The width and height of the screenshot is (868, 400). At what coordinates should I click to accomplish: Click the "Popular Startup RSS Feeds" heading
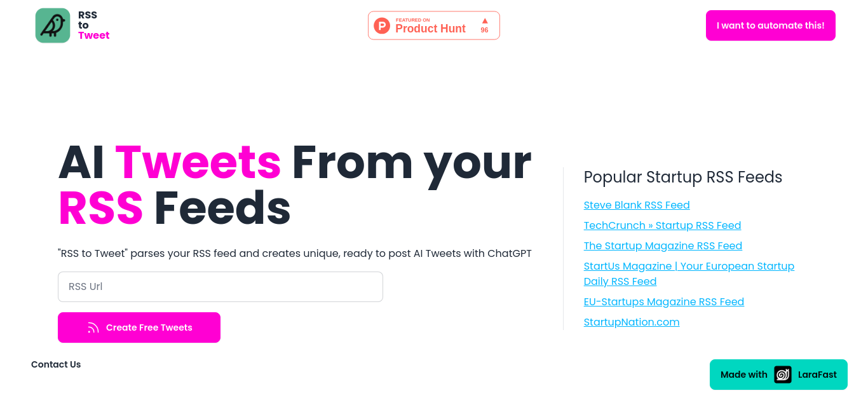pos(683,177)
